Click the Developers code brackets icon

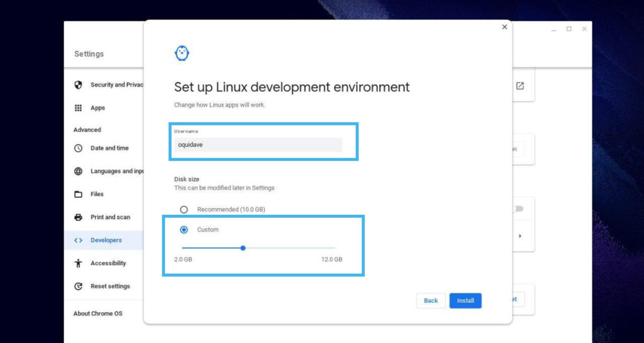point(78,240)
